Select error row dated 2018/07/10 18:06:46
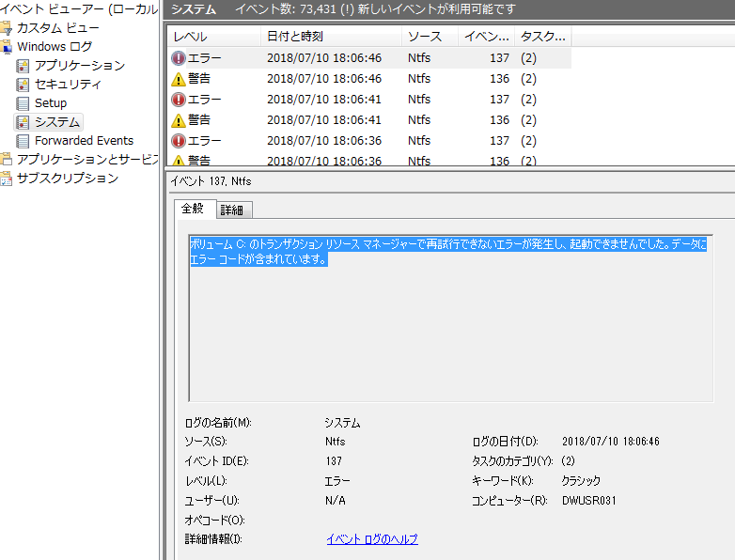 (369, 58)
